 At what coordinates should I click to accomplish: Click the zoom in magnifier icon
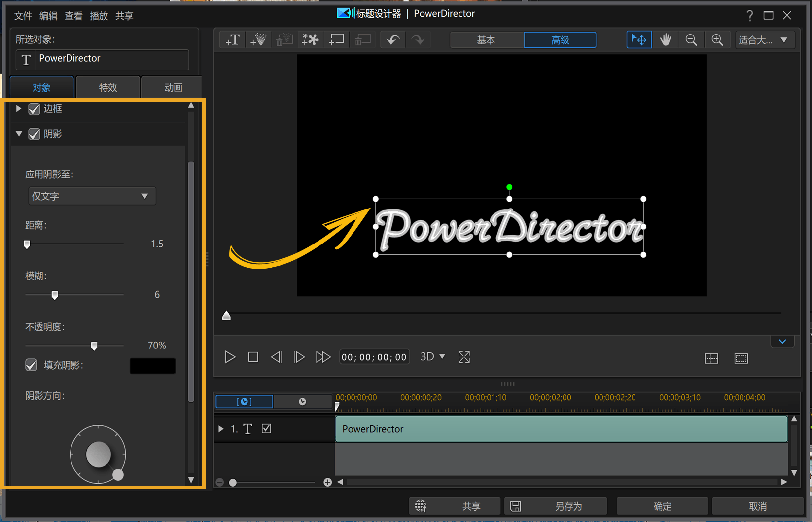717,40
